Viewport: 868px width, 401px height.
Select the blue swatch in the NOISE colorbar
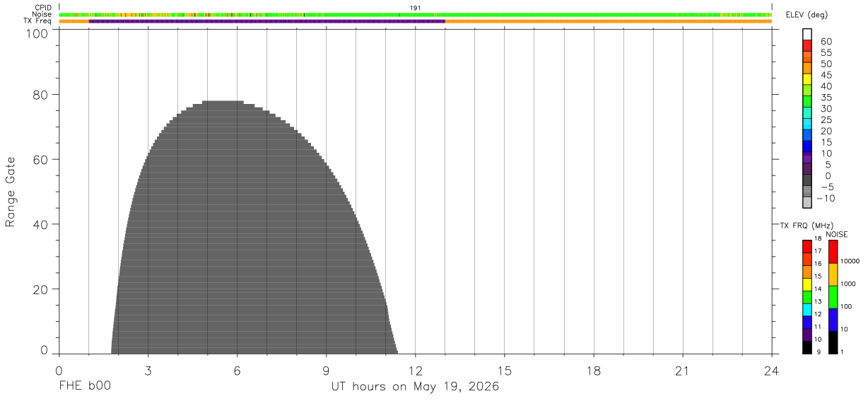[833, 320]
